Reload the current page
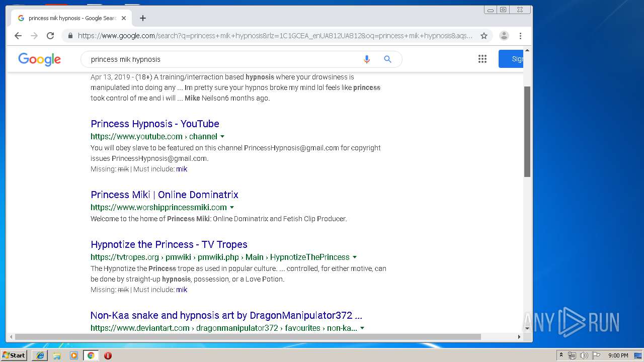The height and width of the screenshot is (362, 644). click(x=50, y=36)
